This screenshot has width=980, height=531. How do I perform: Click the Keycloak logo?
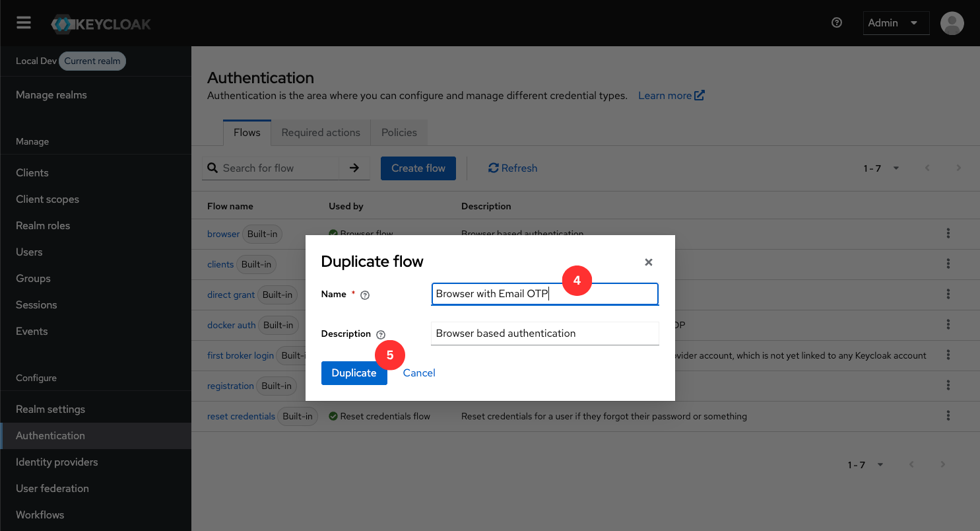point(101,24)
